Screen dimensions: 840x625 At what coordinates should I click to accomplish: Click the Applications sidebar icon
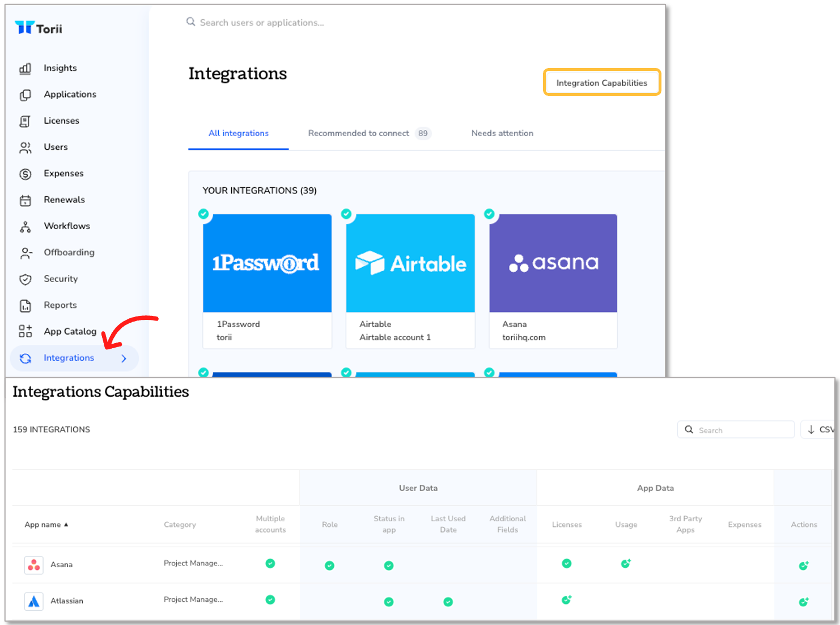tap(26, 95)
